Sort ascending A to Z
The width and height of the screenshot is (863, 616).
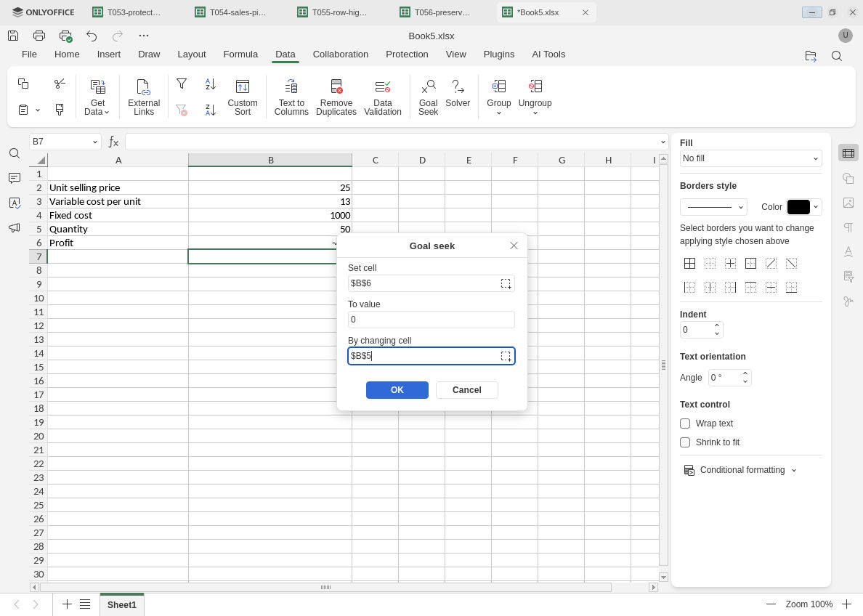coord(210,84)
